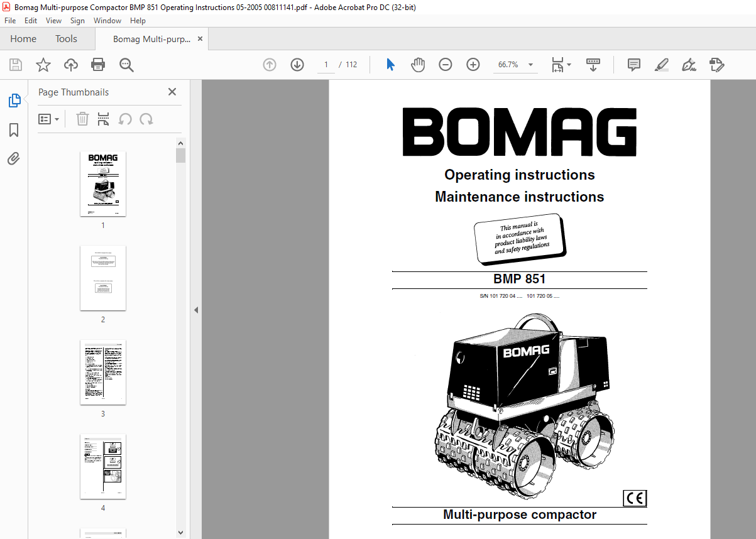Open the Fill & Sign pen tool
This screenshot has width=756, height=539.
(x=689, y=65)
